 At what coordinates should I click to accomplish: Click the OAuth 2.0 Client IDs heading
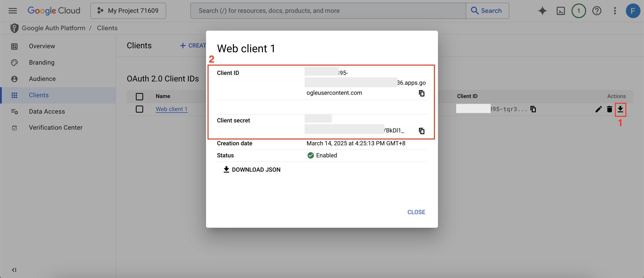(x=163, y=79)
